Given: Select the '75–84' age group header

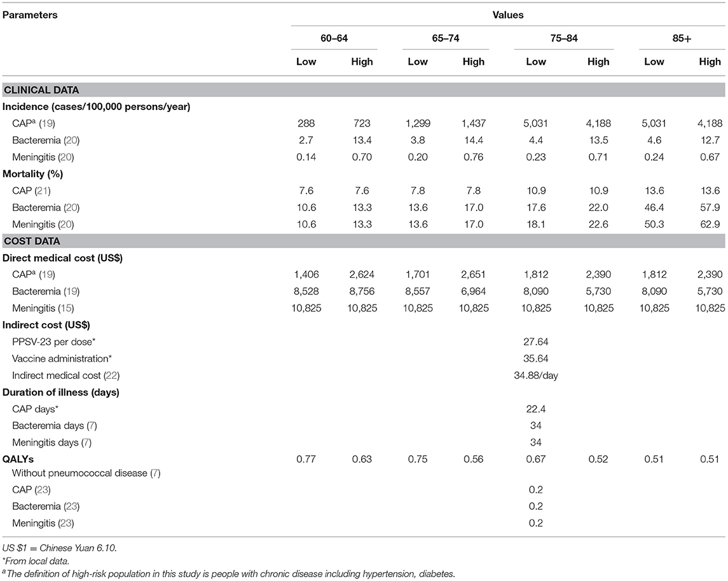Looking at the screenshot, I should pos(563,38).
